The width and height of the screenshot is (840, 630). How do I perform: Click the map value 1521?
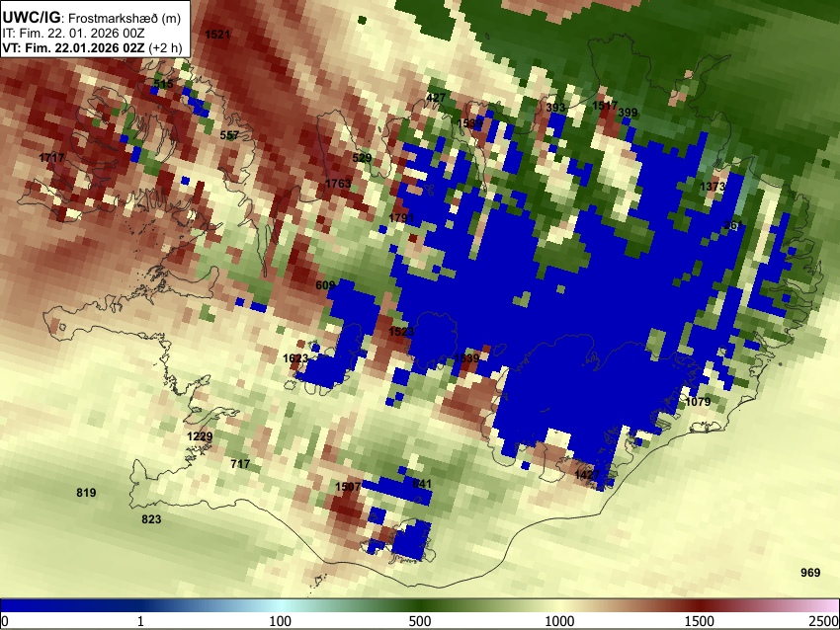tap(218, 35)
